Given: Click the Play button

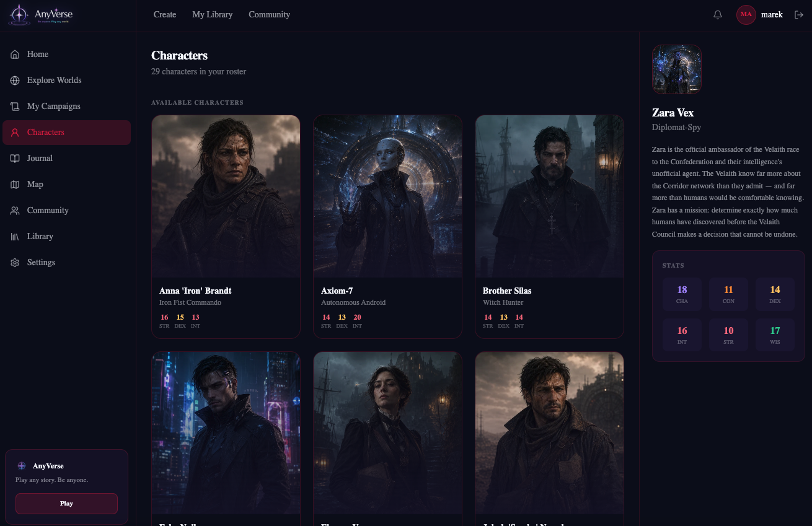Looking at the screenshot, I should (x=66, y=504).
